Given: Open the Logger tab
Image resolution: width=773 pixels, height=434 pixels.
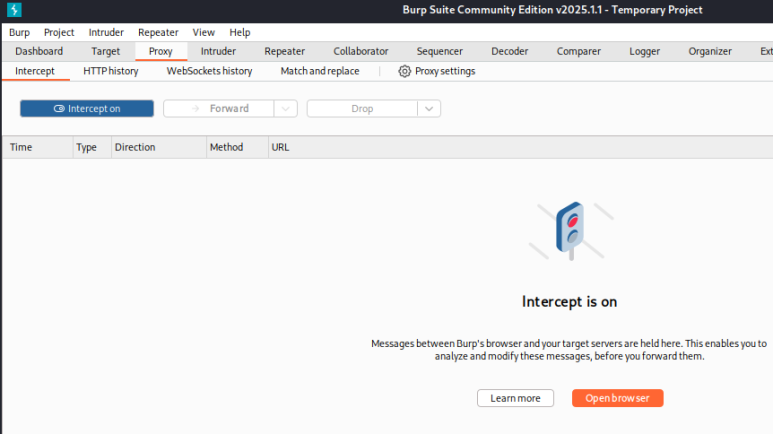Looking at the screenshot, I should (644, 51).
